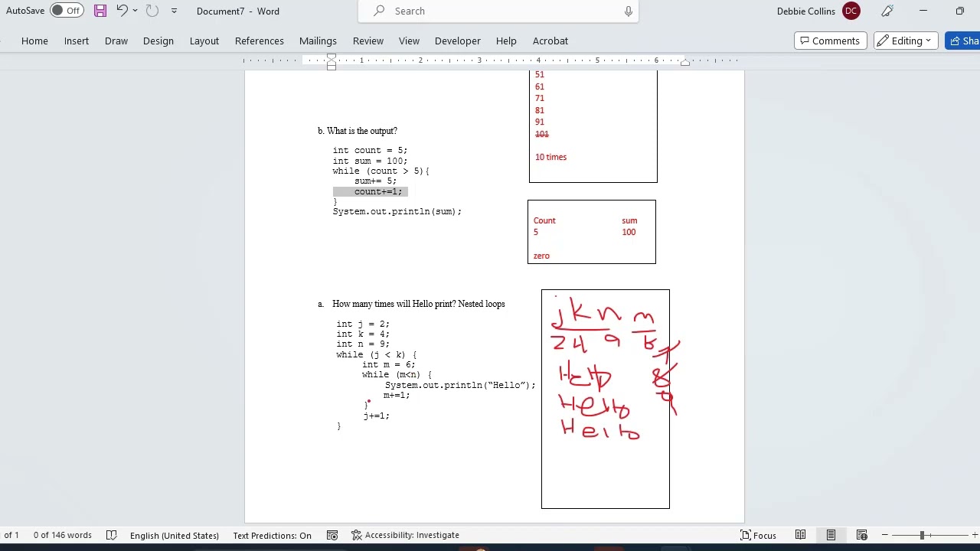
Task: Toggle Text Predictions: On setting
Action: pyautogui.click(x=272, y=535)
